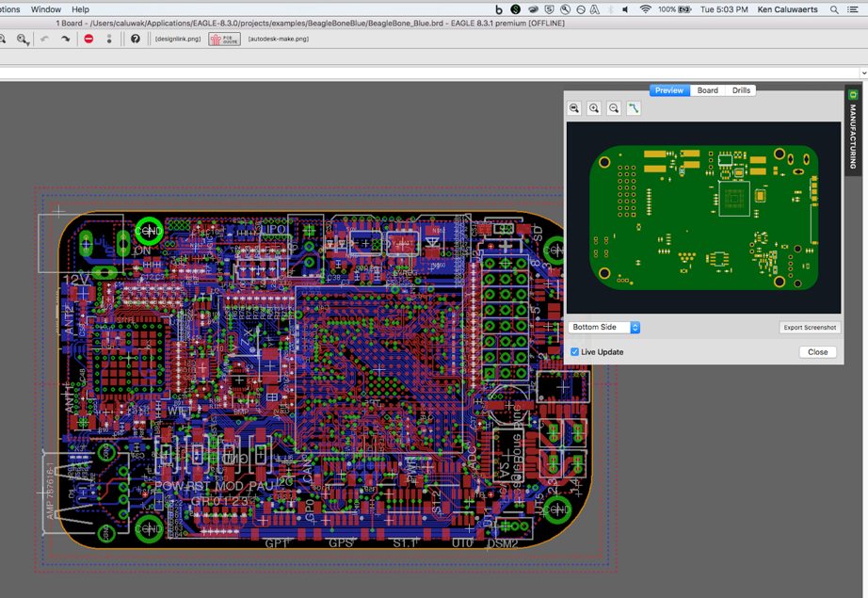The height and width of the screenshot is (598, 868).
Task: Select the zoom-to-fit tool in Preview panel
Action: tap(574, 107)
